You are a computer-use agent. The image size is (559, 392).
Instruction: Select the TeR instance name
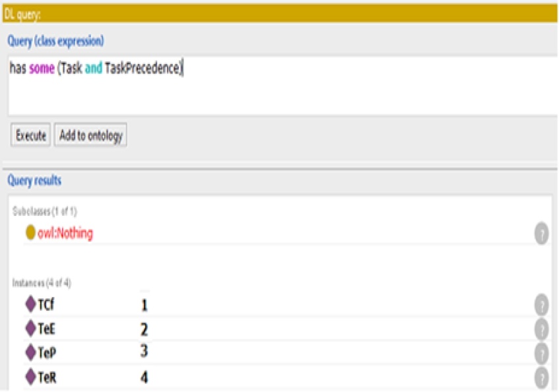[x=46, y=377]
